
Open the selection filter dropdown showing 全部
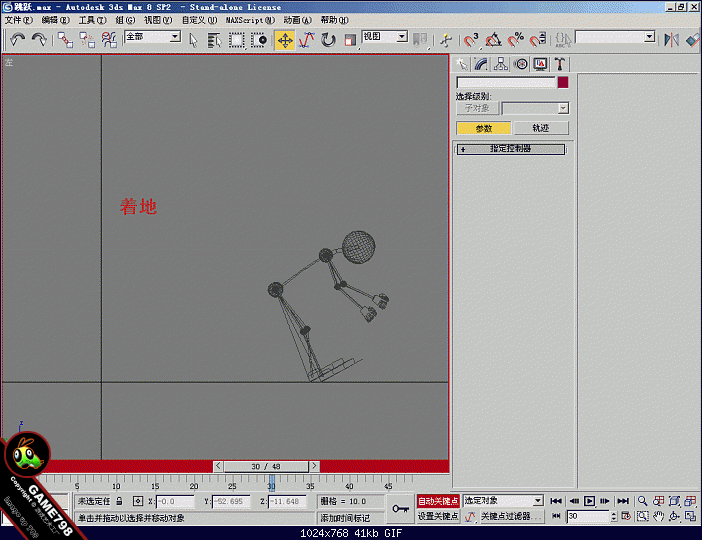pos(153,37)
